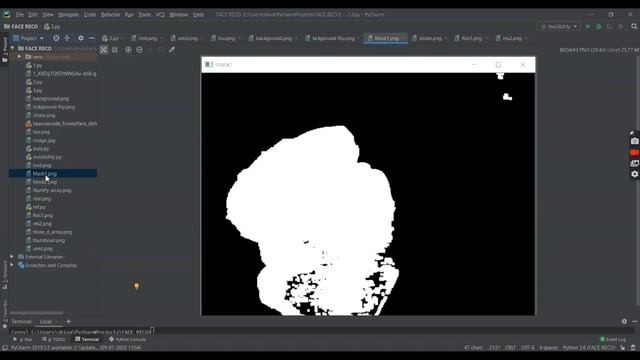Open the TODO tool window button
The height and width of the screenshot is (360, 640).
[x=53, y=339]
